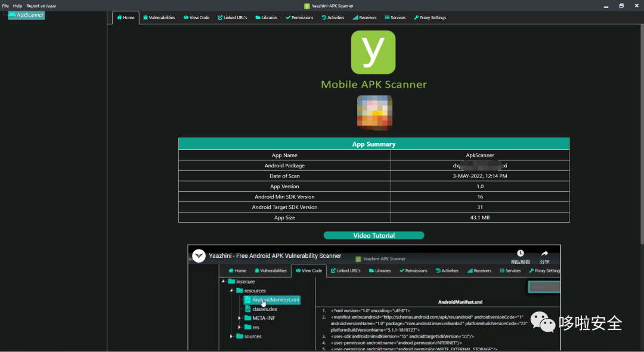Click the Android Target SDK Version value 31
Viewport: 644px width, 352px height.
(x=479, y=207)
